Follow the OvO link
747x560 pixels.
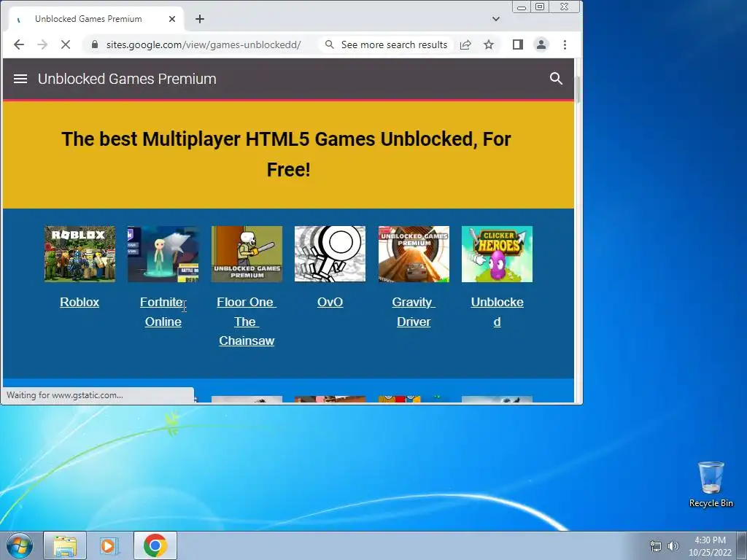click(x=330, y=302)
